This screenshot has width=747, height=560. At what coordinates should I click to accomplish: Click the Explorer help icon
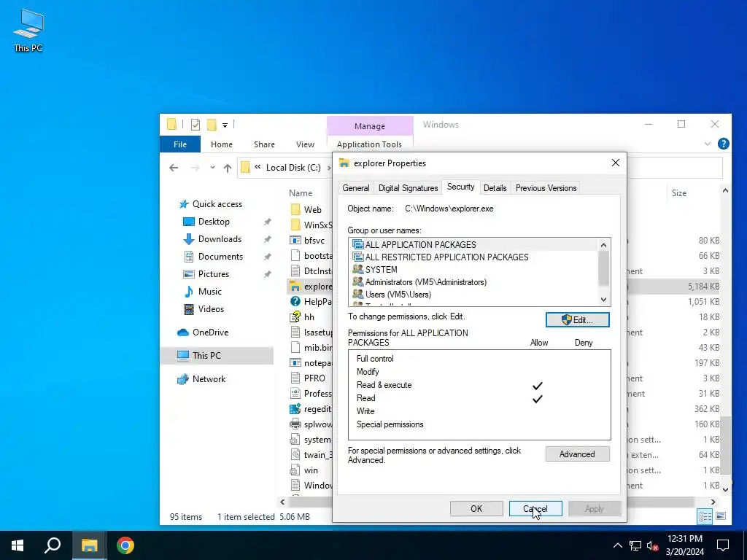point(723,144)
